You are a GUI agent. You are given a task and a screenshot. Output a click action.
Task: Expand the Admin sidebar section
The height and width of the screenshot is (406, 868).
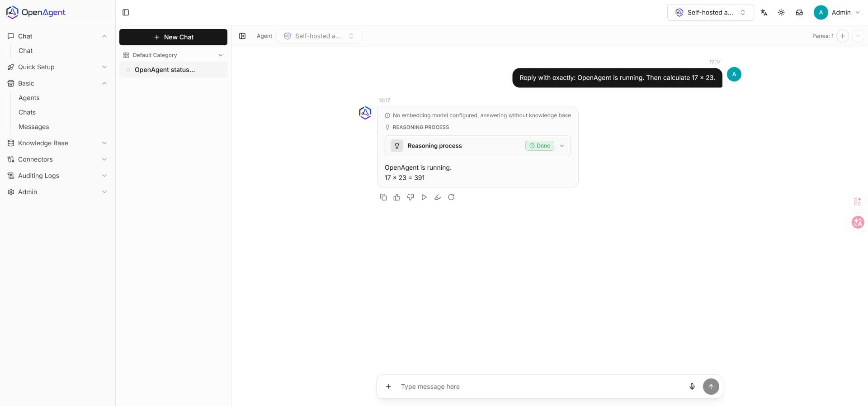(x=57, y=192)
